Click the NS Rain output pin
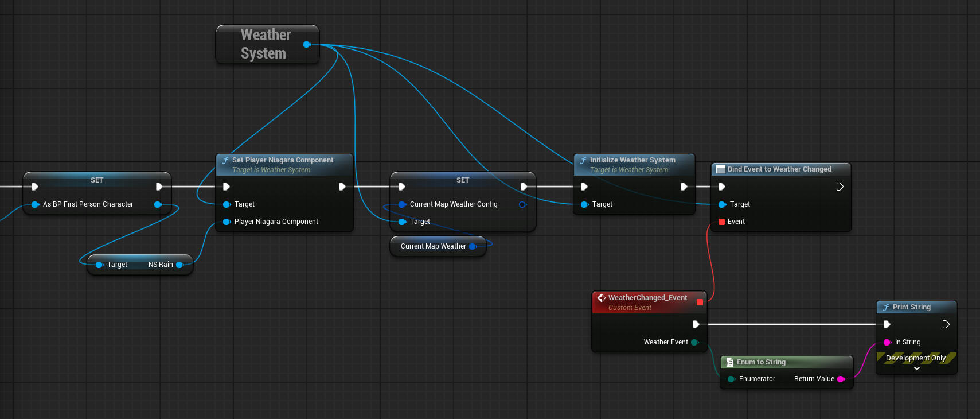The height and width of the screenshot is (419, 980). pos(179,265)
